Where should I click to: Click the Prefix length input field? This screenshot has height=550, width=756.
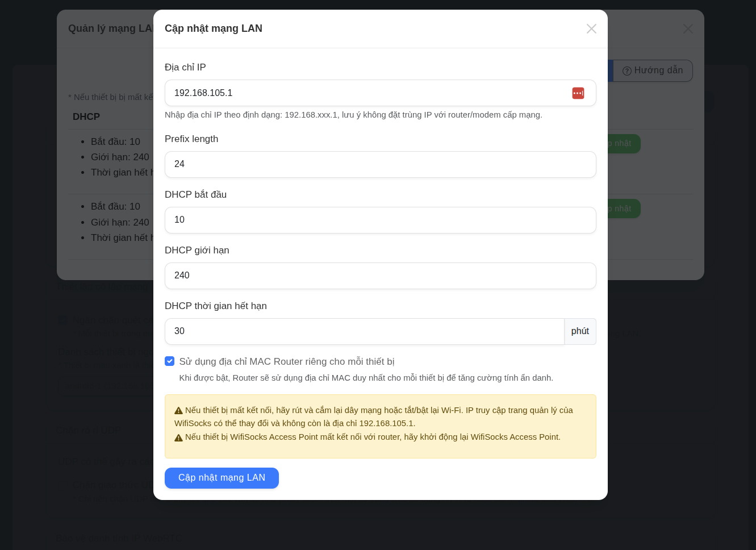pos(380,164)
